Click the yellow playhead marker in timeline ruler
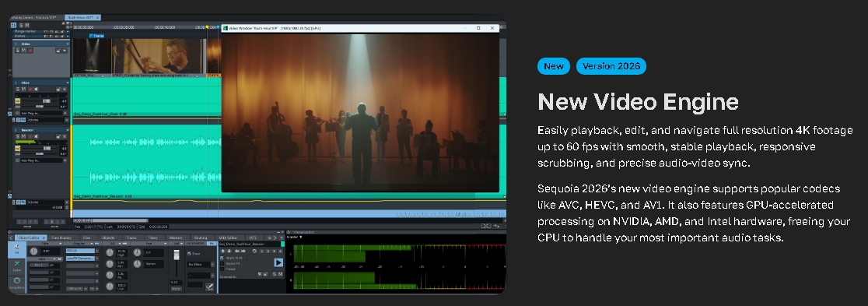 (207, 26)
